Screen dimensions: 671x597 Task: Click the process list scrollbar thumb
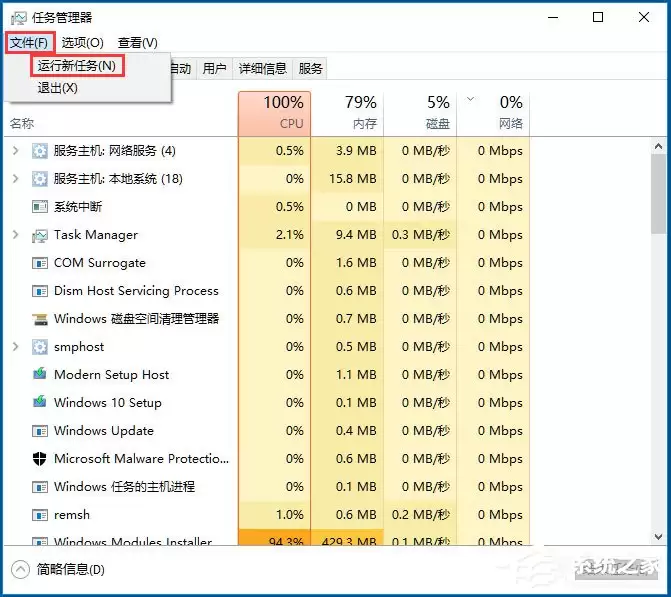tap(659, 194)
